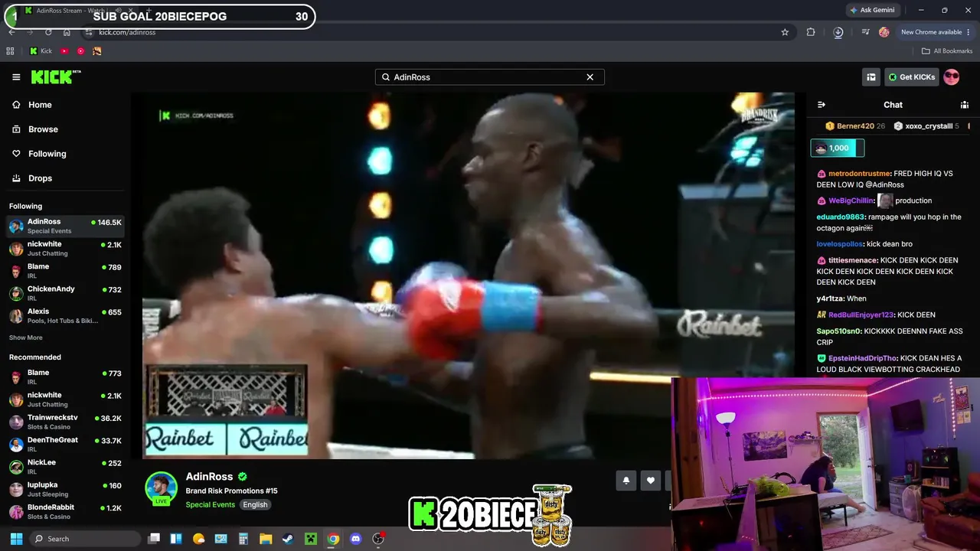Open the Windows Start menu
The width and height of the screenshot is (980, 551).
(x=16, y=539)
